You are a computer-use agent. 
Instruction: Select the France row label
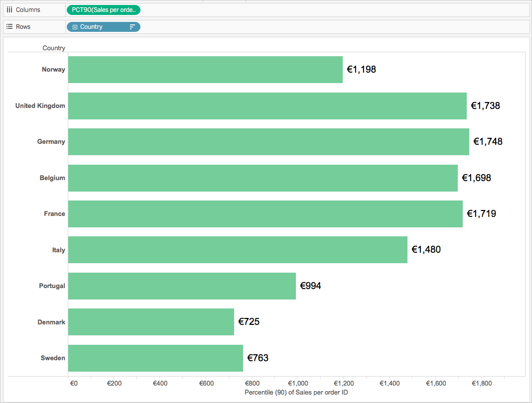point(54,214)
